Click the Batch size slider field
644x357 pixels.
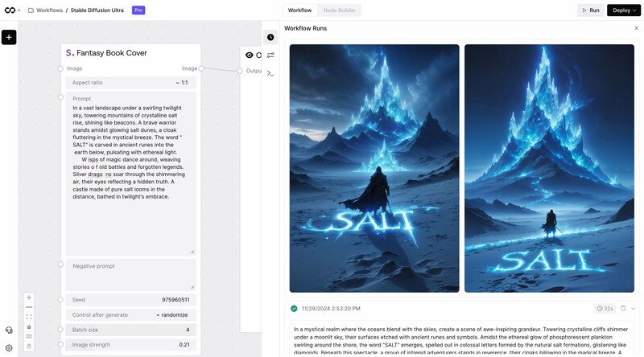[130, 330]
